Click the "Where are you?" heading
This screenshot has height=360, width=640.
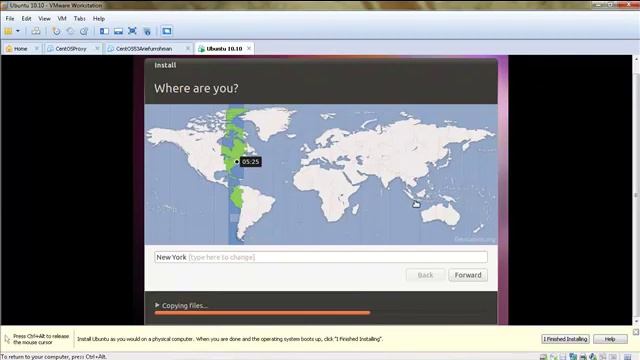click(196, 88)
